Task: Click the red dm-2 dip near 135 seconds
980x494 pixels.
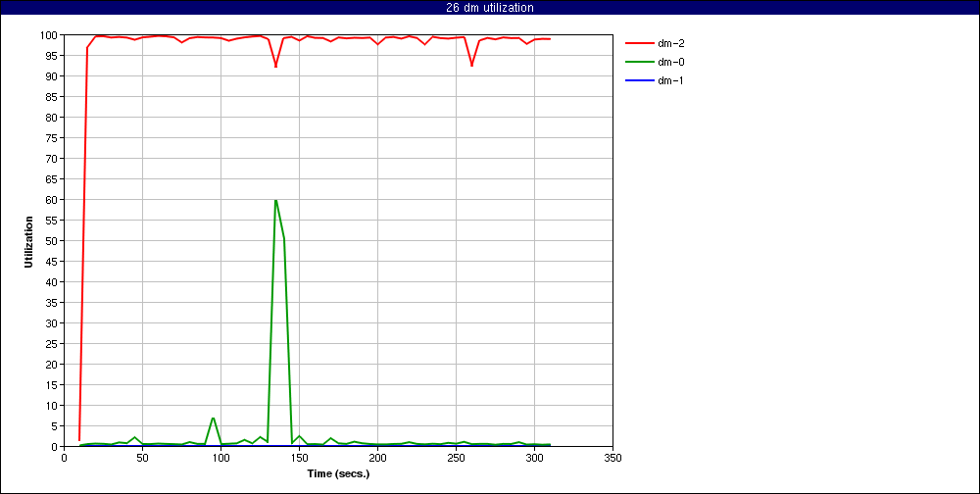Action: click(275, 66)
